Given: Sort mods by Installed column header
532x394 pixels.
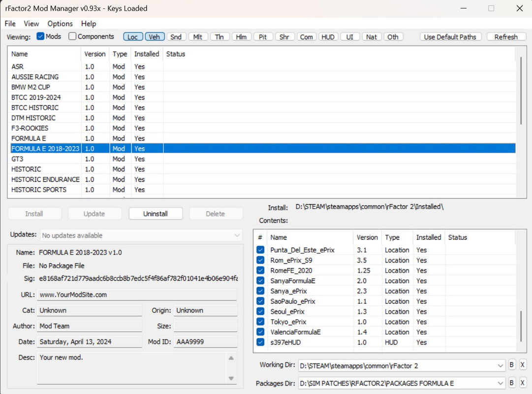Looking at the screenshot, I should 147,54.
